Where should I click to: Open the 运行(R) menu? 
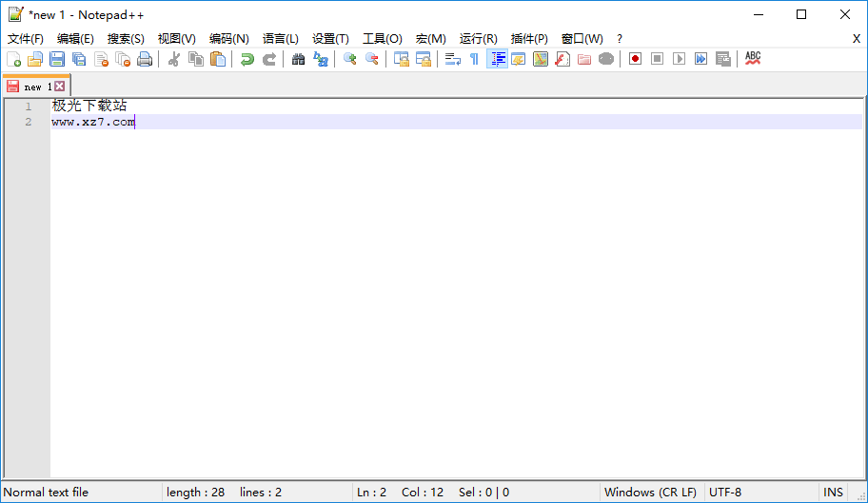click(479, 39)
